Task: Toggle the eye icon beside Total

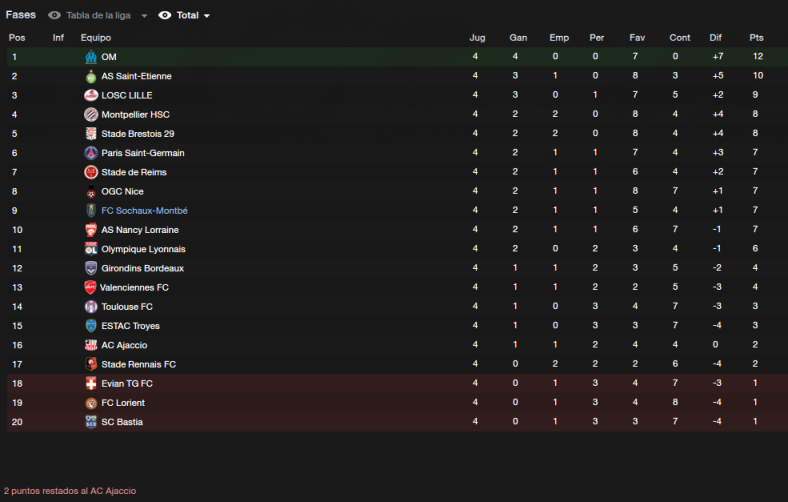Action: [x=165, y=16]
